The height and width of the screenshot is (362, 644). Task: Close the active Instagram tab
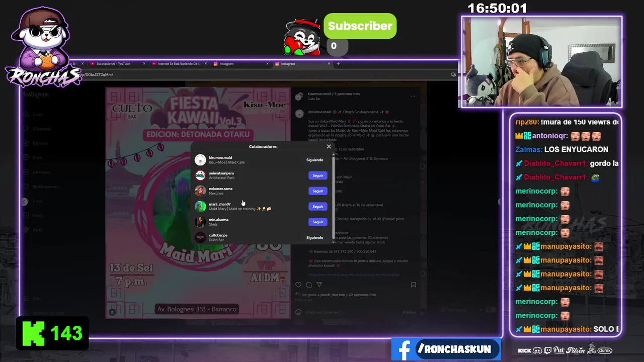[x=329, y=64]
